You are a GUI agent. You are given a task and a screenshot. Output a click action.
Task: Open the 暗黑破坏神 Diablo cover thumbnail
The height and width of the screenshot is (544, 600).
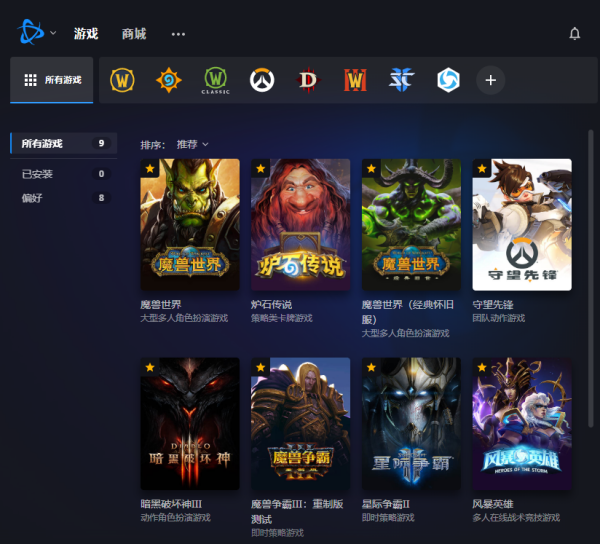point(190,424)
